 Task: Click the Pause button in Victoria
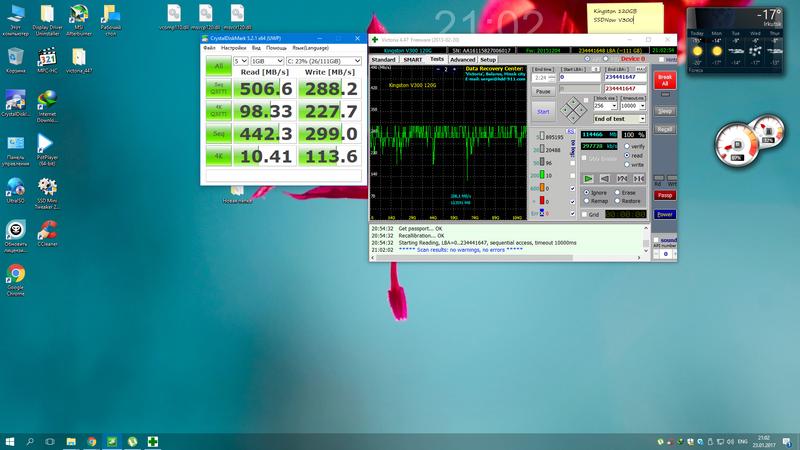point(543,91)
